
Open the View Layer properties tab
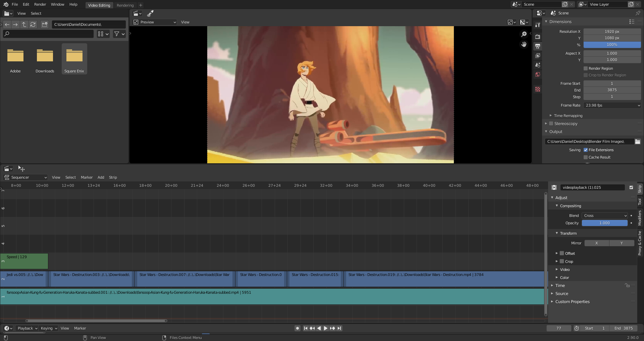tap(538, 55)
